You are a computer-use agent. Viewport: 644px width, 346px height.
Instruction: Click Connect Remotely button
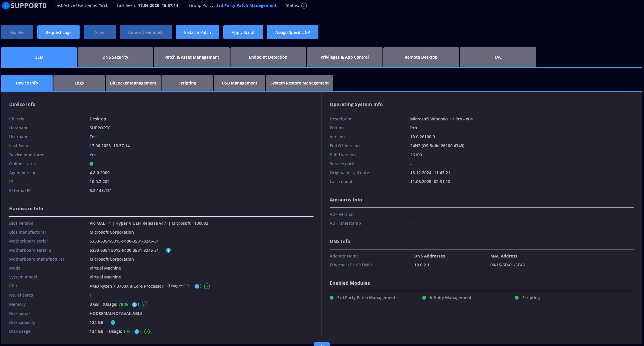coord(146,32)
